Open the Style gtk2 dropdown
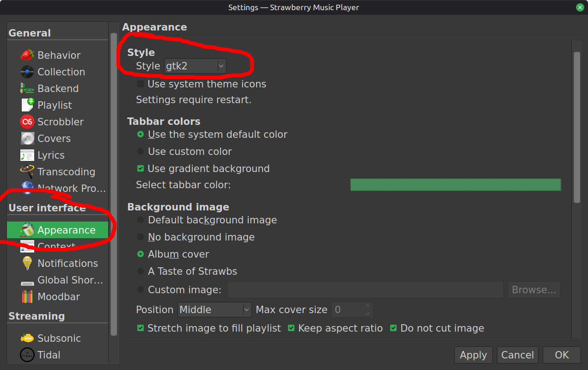588x370 pixels. (x=195, y=66)
